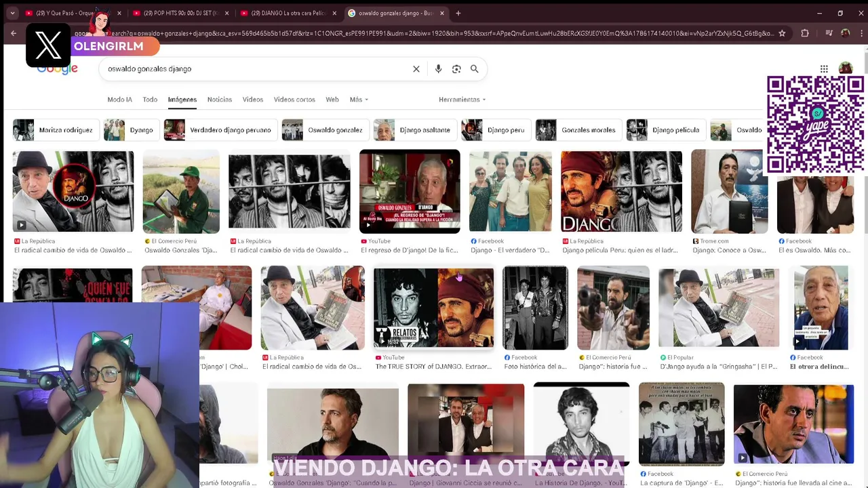Filter by 'Dyango' chip
This screenshot has width=868, height=488.
132,130
